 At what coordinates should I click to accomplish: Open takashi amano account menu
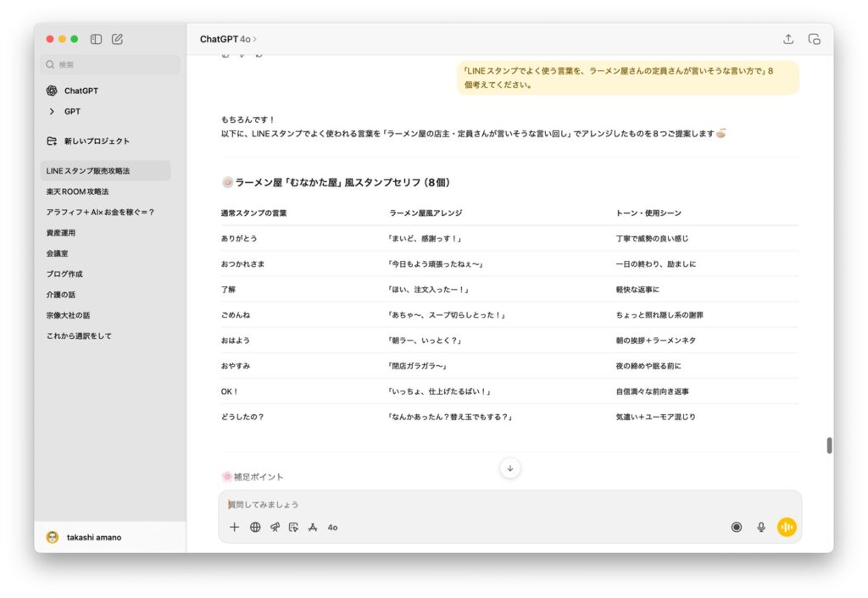coord(93,537)
